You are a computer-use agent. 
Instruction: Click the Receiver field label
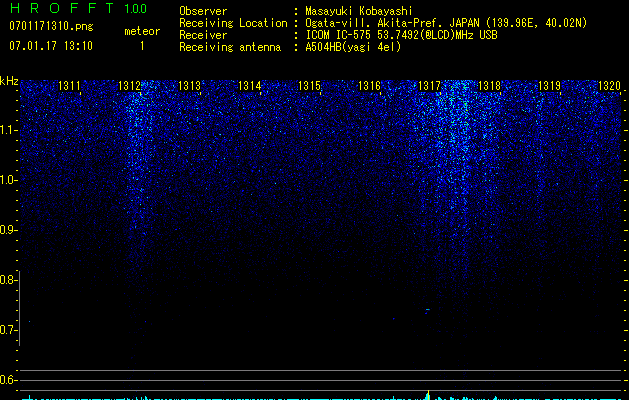[203, 35]
